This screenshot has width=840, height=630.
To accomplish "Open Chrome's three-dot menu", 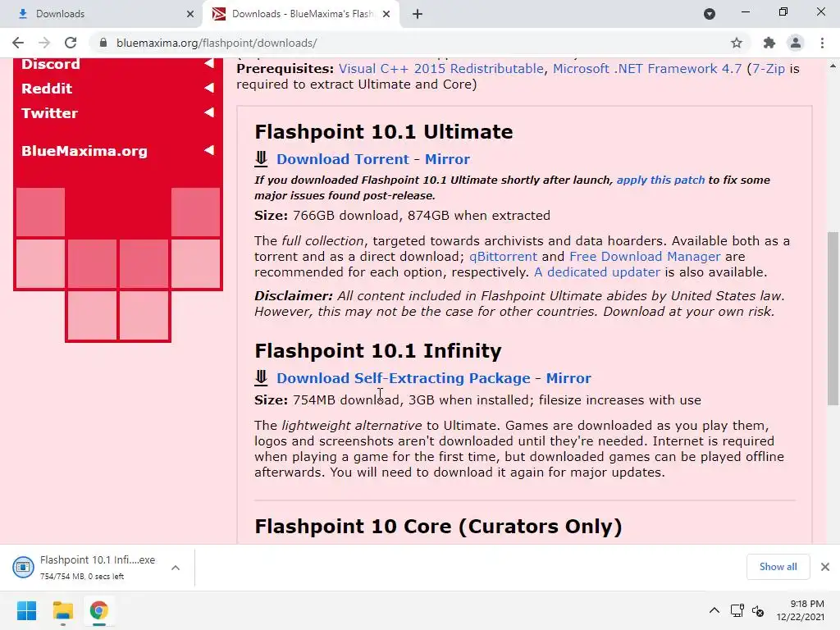I will tap(822, 43).
